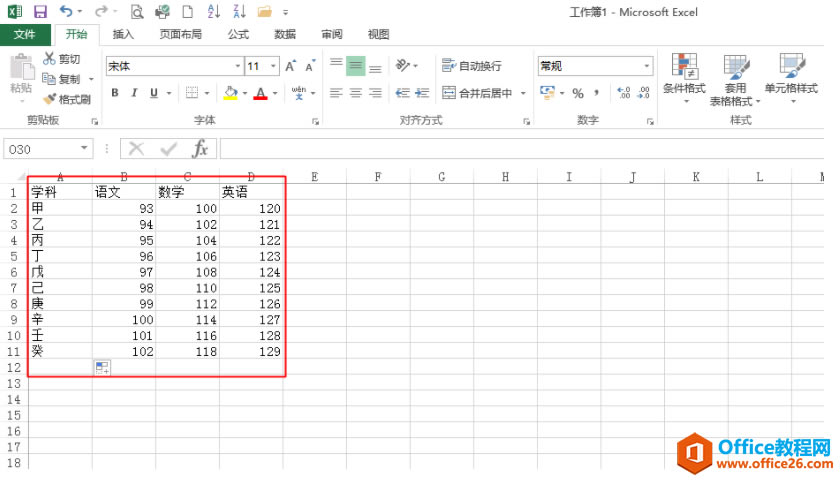
Task: Align text left
Action: coord(336,93)
